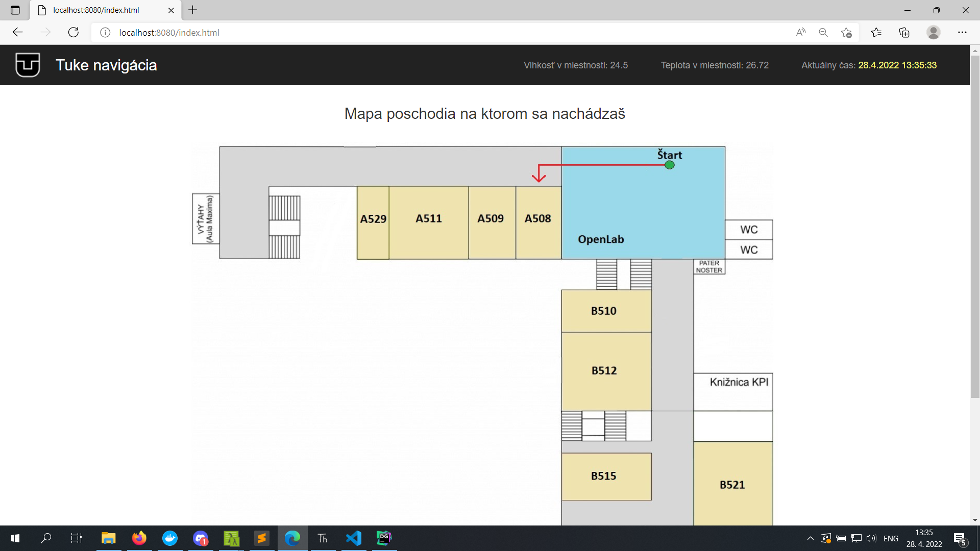Open the Read aloud icon in address bar
The width and height of the screenshot is (980, 551).
pyautogui.click(x=800, y=33)
